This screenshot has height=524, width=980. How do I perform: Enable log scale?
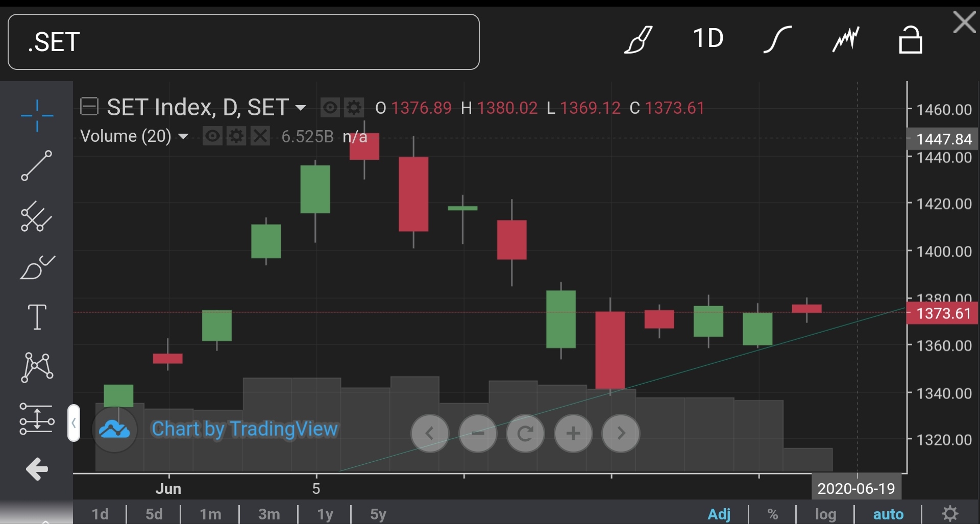coord(825,514)
